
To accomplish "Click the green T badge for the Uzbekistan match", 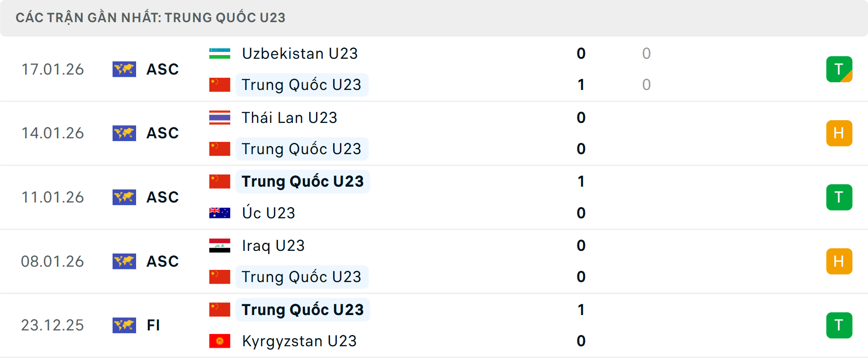I will pyautogui.click(x=840, y=69).
